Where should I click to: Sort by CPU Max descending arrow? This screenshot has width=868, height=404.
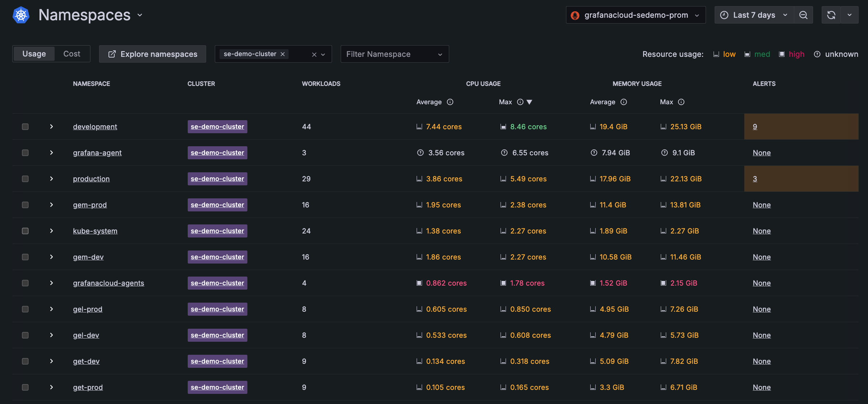(x=529, y=102)
